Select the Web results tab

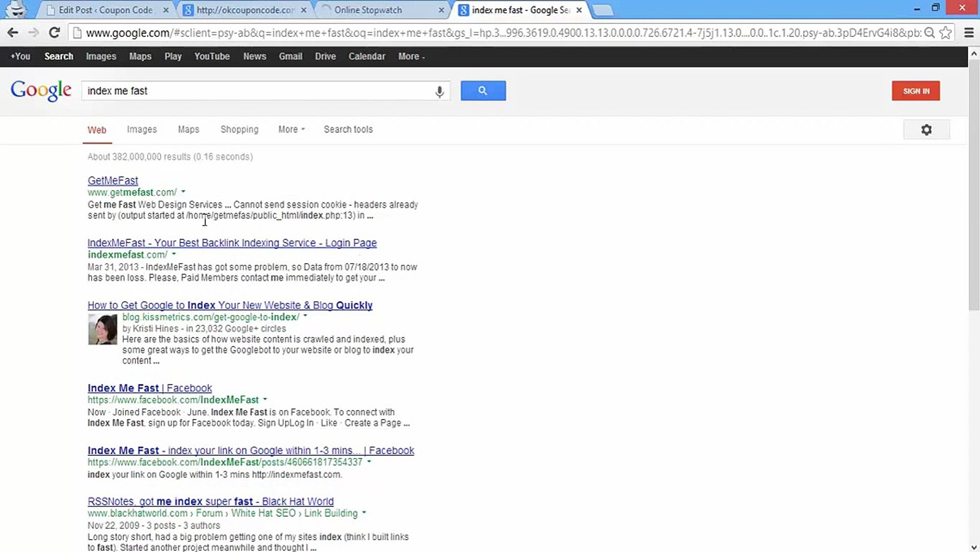97,130
